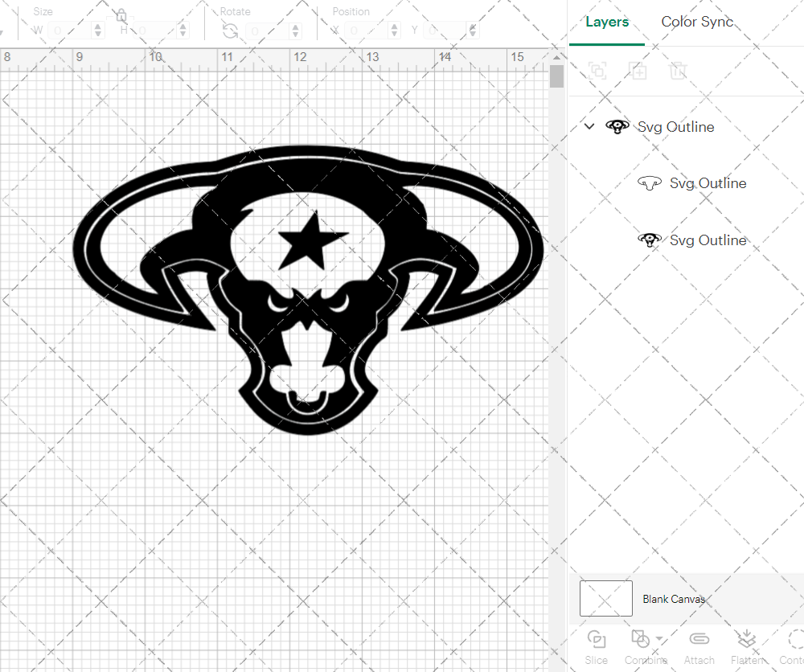Click the bull head design on canvas
The width and height of the screenshot is (804, 672).
(308, 289)
